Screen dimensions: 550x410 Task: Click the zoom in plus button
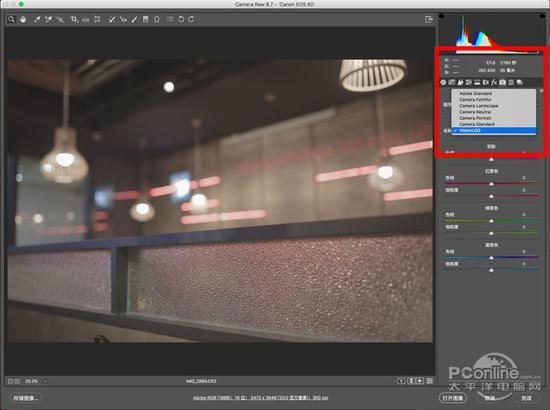tap(17, 381)
